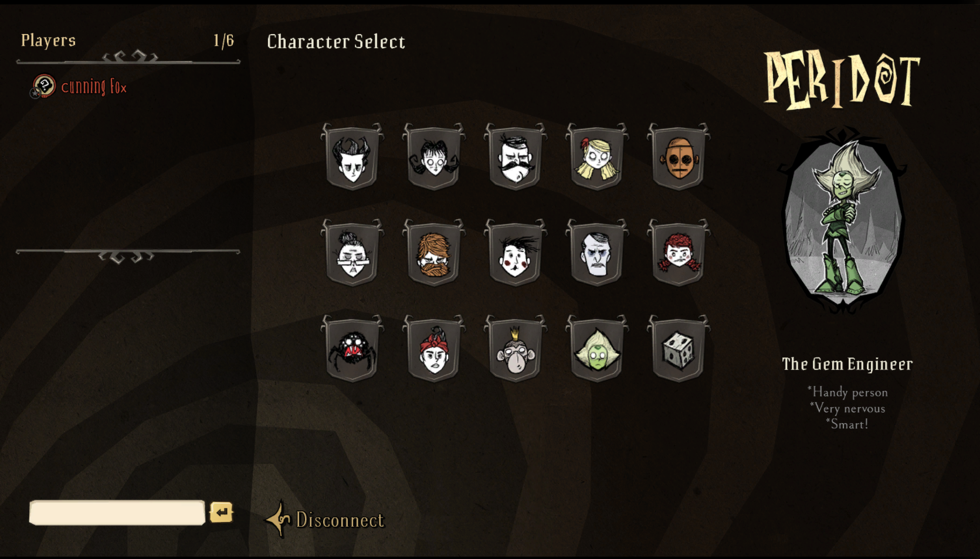Choose the random dice character option

click(x=679, y=349)
